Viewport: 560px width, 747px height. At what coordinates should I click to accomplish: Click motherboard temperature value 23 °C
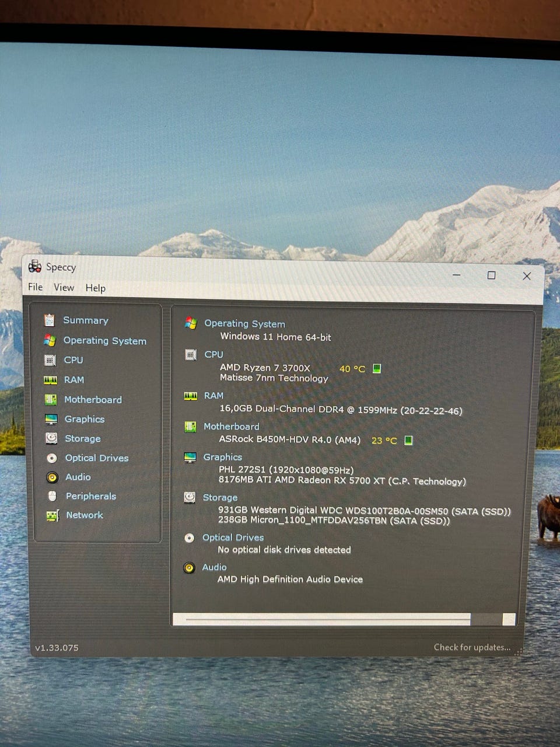tap(384, 441)
